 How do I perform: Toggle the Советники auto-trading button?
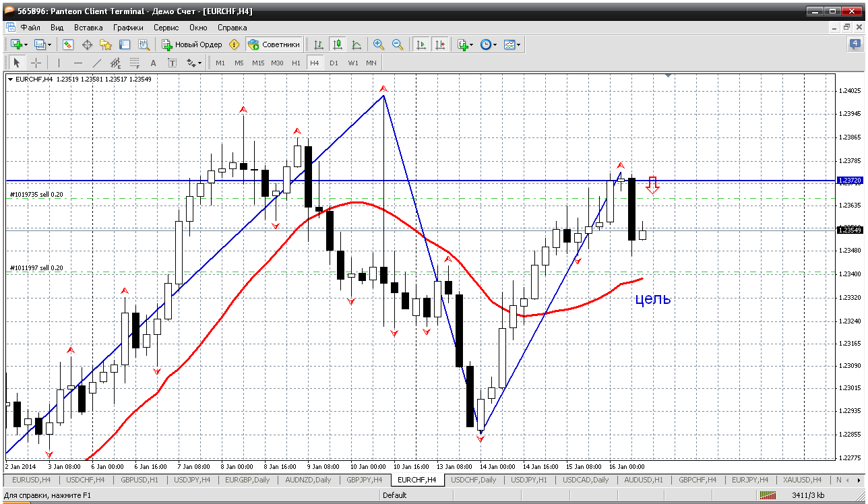[x=274, y=44]
